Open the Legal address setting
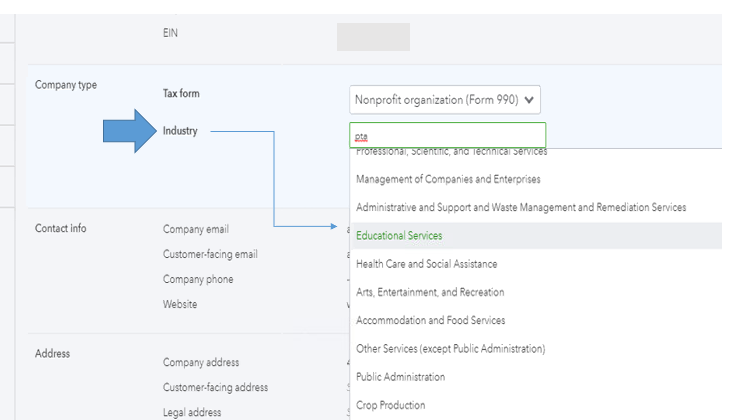This screenshot has height=420, width=743. click(192, 412)
